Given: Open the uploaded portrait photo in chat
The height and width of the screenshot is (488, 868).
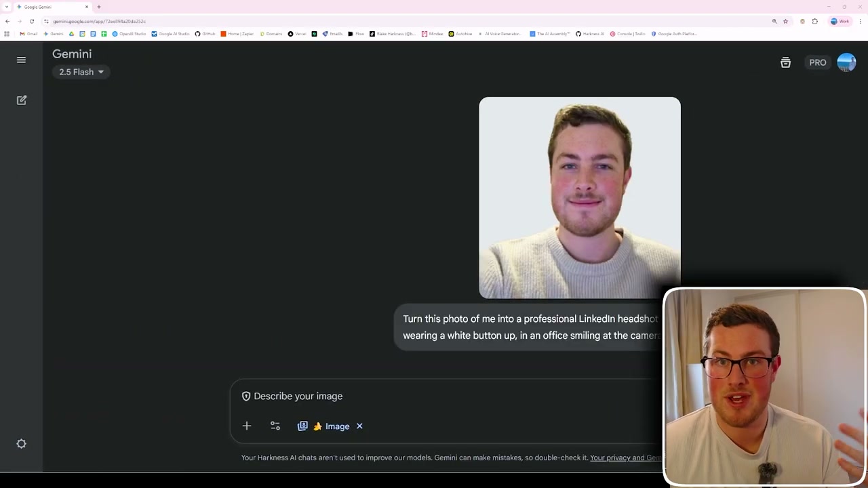Looking at the screenshot, I should (x=580, y=197).
